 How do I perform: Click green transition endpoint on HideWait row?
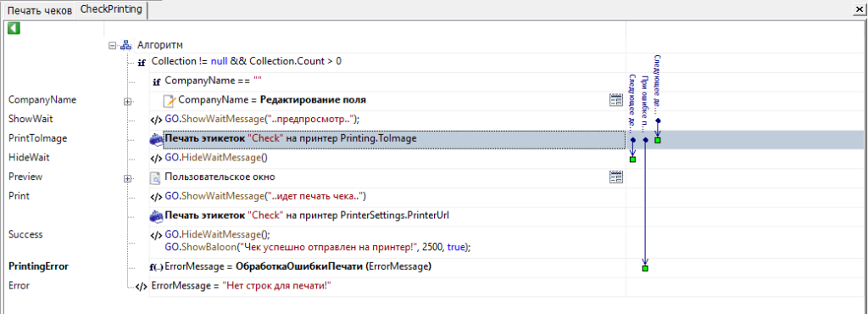tap(632, 160)
